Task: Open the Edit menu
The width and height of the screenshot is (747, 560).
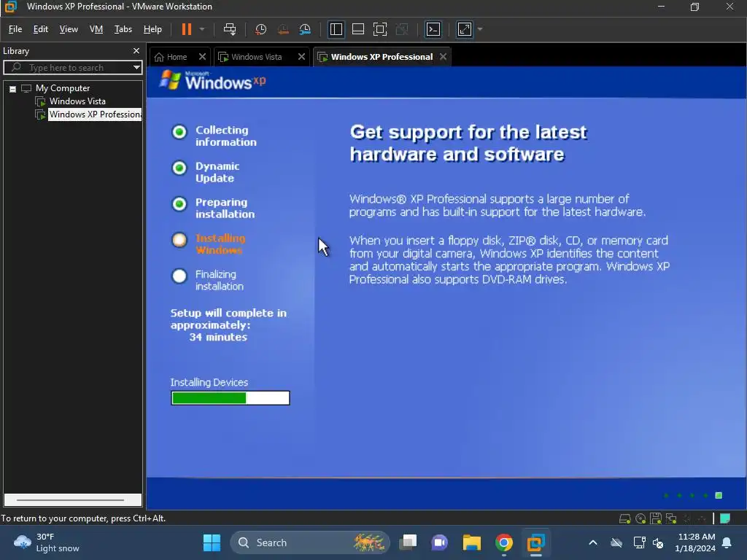Action: tap(41, 29)
